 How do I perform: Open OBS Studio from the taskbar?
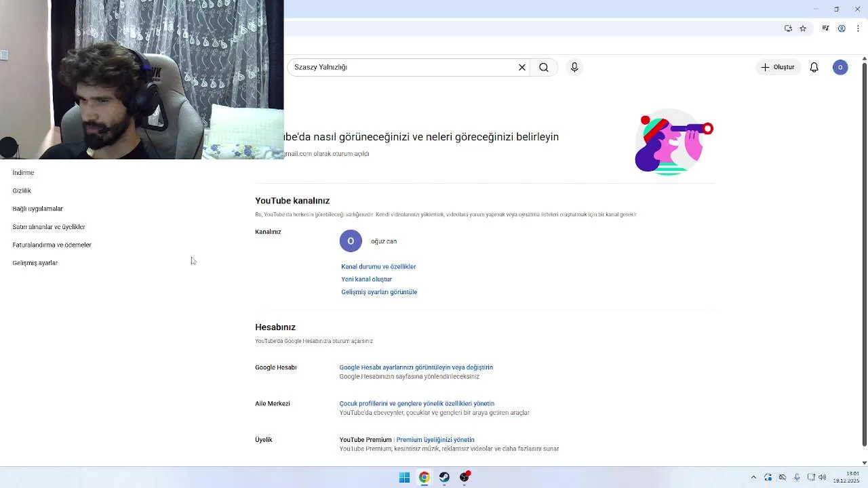tap(465, 477)
